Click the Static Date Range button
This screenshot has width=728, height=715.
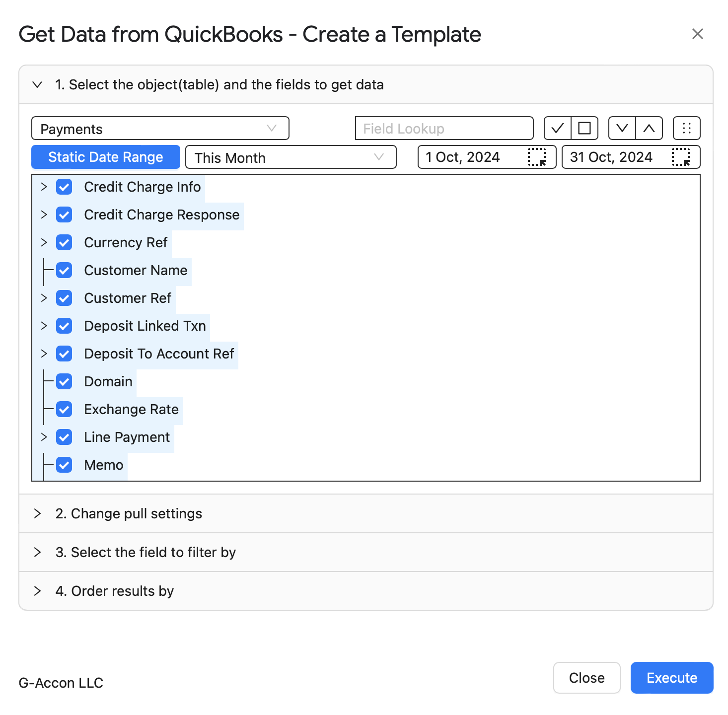click(105, 157)
